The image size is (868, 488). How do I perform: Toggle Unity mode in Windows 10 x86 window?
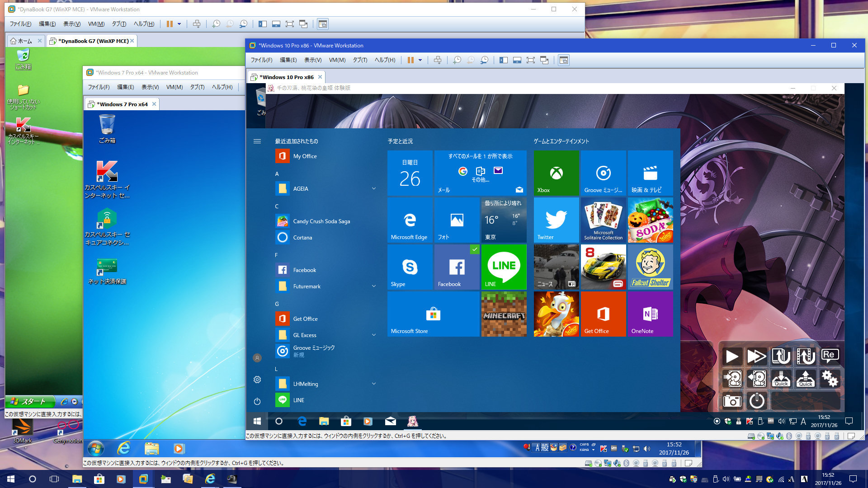click(544, 60)
